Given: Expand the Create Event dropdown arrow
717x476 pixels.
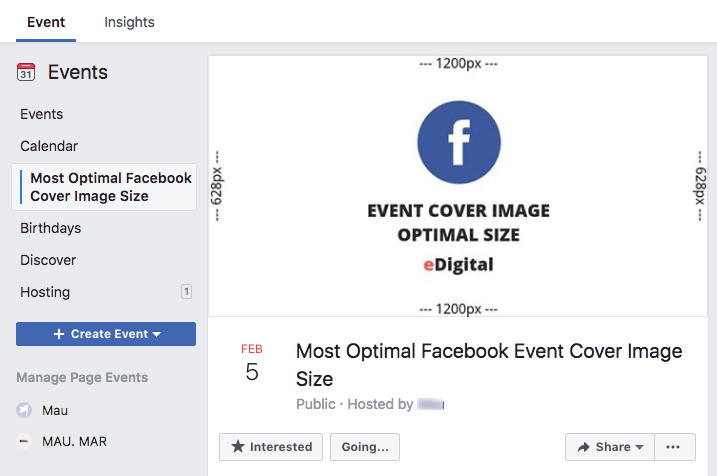Looking at the screenshot, I should pos(156,334).
